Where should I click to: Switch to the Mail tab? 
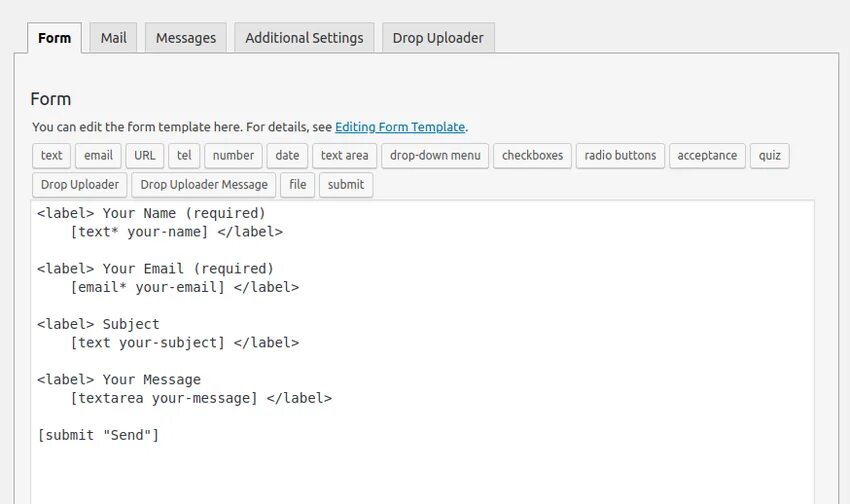[x=113, y=38]
